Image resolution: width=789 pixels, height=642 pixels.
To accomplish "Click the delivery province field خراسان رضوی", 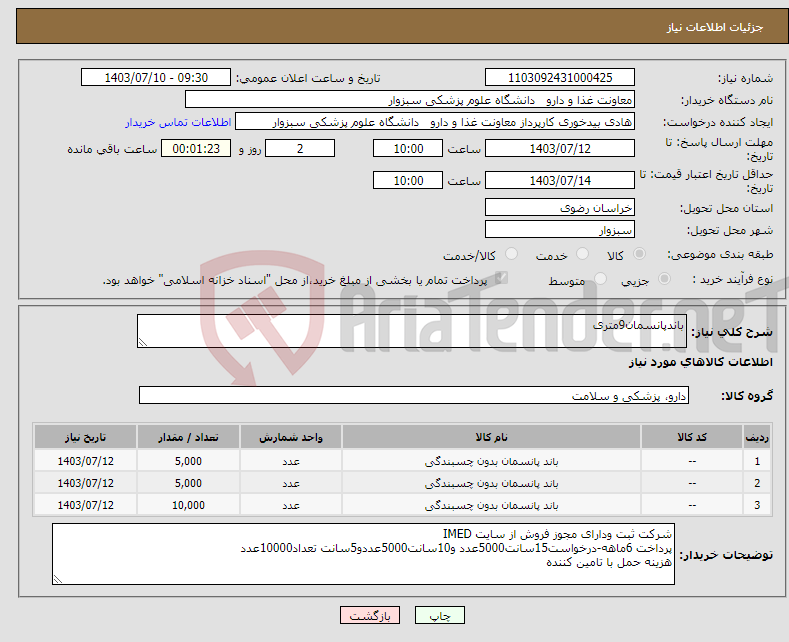I will click(x=560, y=207).
